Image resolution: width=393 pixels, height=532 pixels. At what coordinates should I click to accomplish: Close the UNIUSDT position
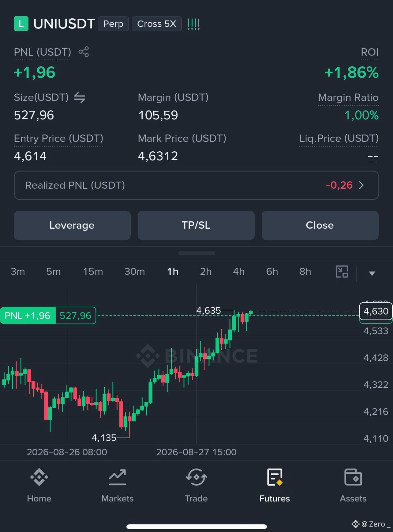point(320,225)
